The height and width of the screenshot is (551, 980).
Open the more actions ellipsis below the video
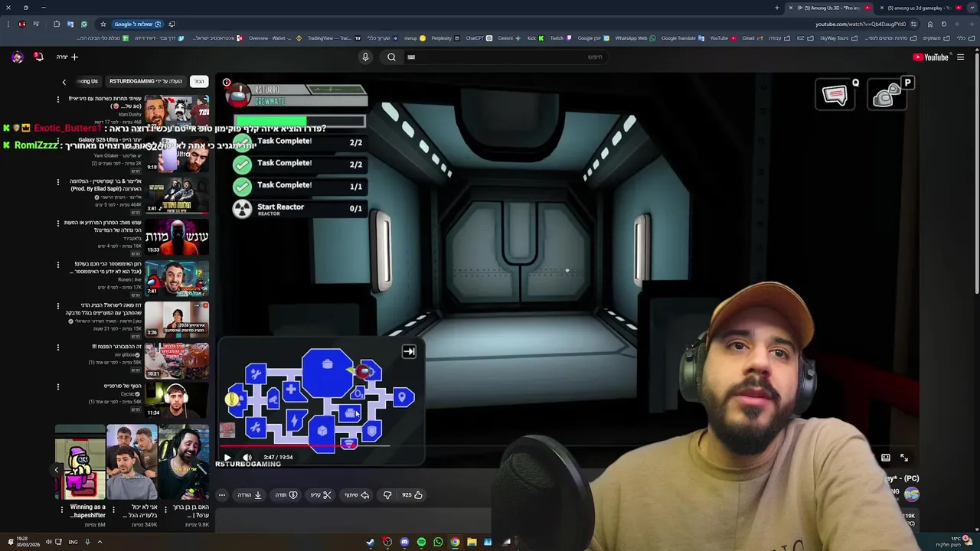click(x=222, y=495)
